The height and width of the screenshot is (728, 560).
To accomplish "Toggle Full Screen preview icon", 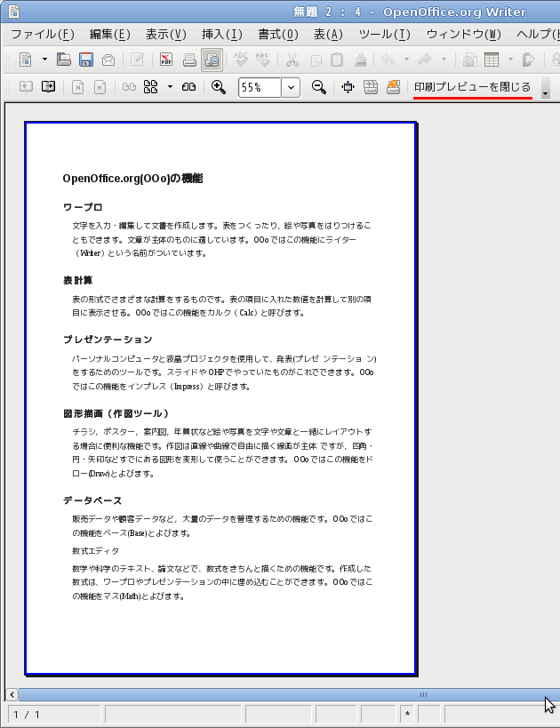I will 348,87.
